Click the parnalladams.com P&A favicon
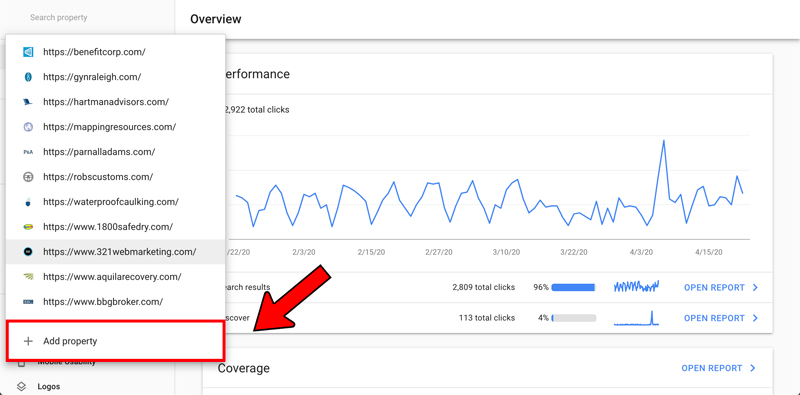This screenshot has height=395, width=800. 28,152
